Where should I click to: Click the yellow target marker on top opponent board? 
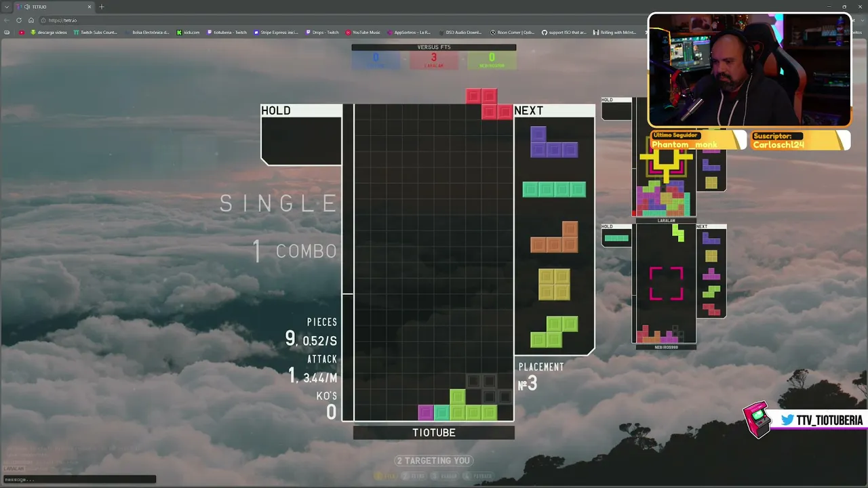click(667, 160)
